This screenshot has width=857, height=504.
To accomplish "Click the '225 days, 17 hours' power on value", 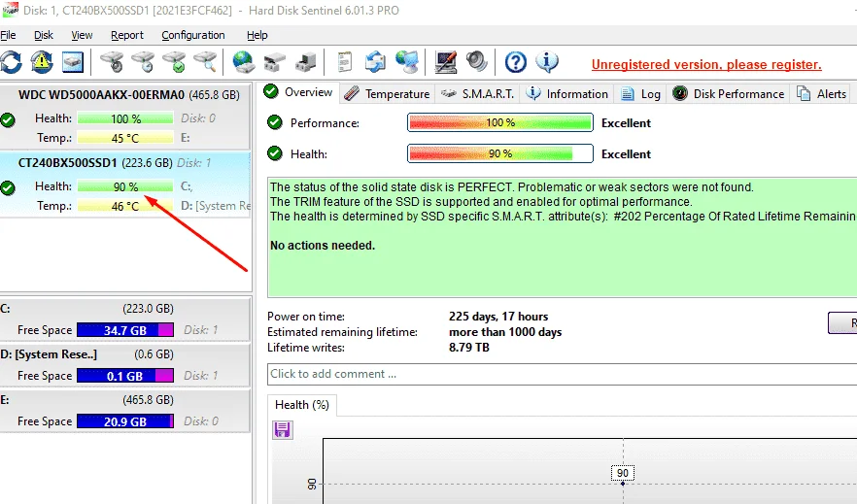I will pyautogui.click(x=498, y=317).
